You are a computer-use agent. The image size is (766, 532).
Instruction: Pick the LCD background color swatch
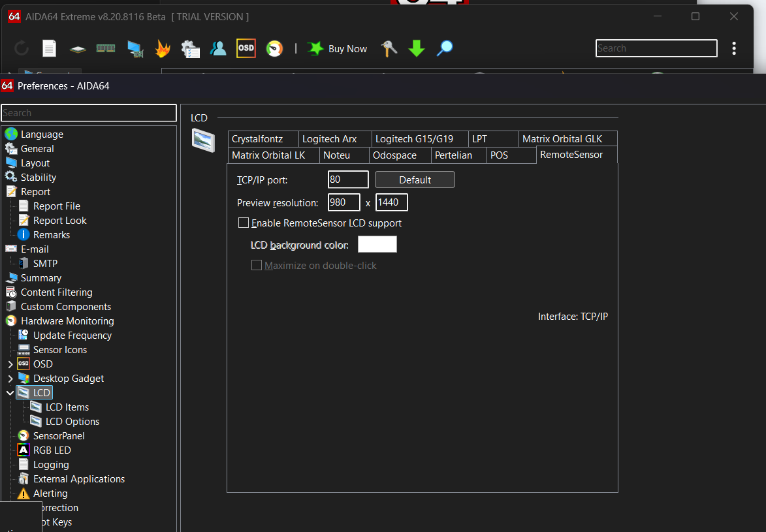(x=377, y=245)
